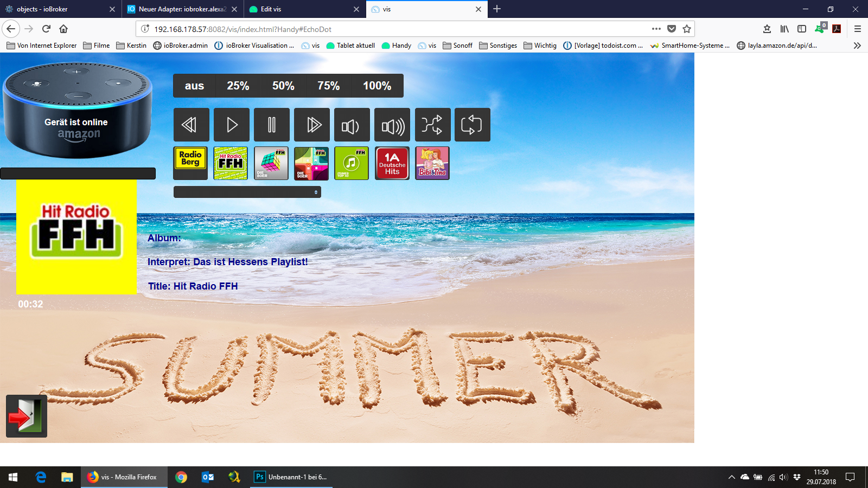Toggle the sidebar view icon
Screen dimensions: 868x488
pyautogui.click(x=802, y=29)
